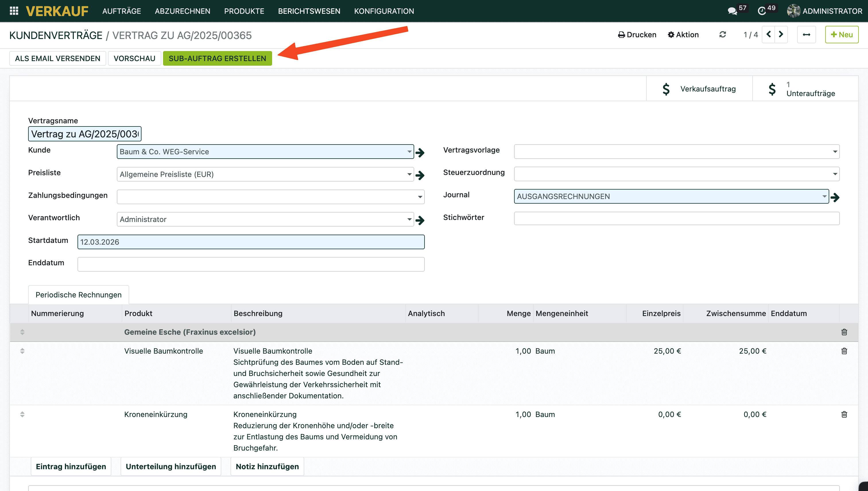Viewport: 868px width, 491px height.
Task: Expand the Vertragsvorlage dropdown
Action: (835, 152)
